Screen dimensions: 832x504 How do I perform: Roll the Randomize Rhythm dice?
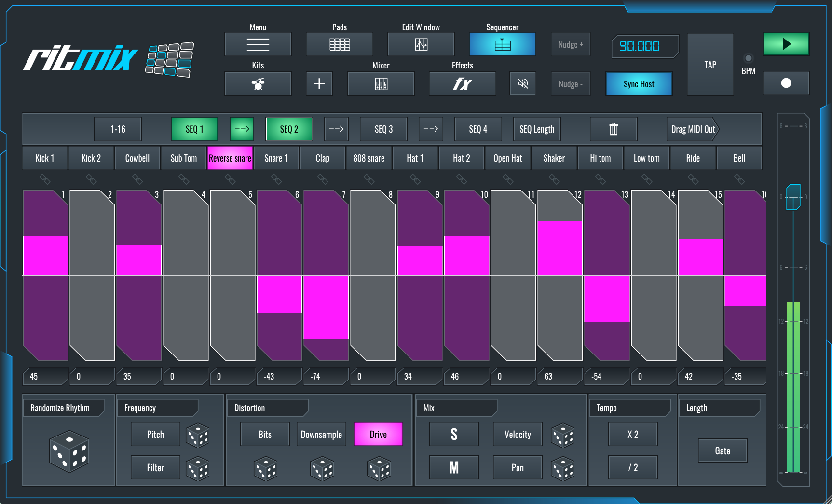(x=69, y=451)
